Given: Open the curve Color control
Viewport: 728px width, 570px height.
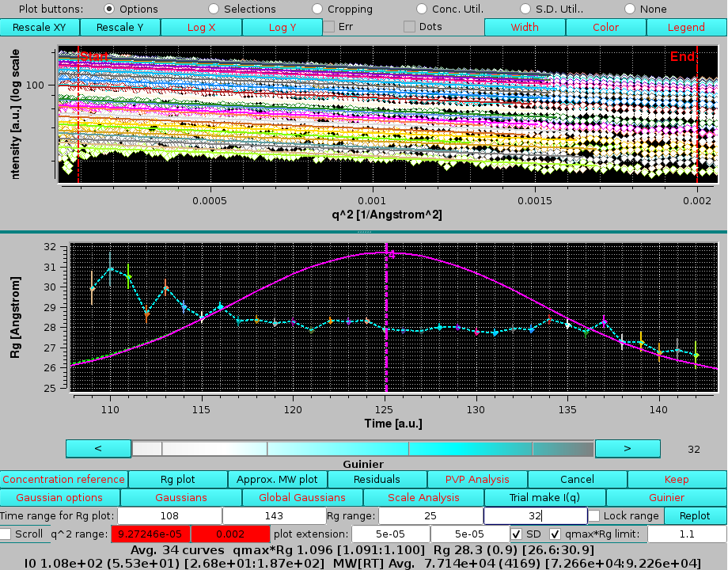Looking at the screenshot, I should coord(605,26).
